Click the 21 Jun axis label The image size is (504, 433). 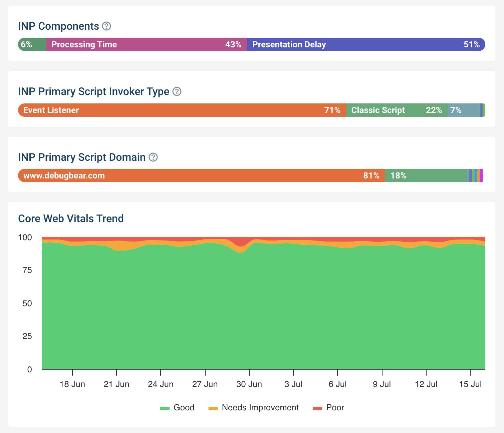(116, 384)
